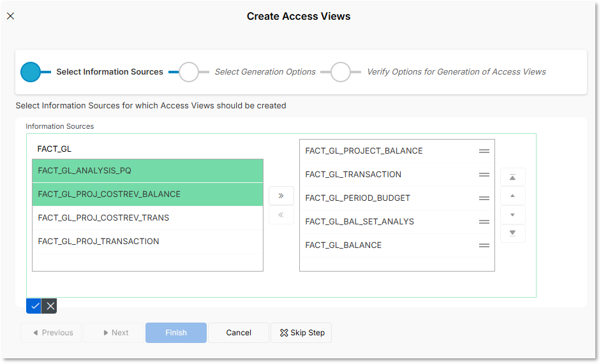This screenshot has width=601, height=364.
Task: Click the drag handle of FACT_GL_BAL_SET_ANALYS
Action: point(484,222)
